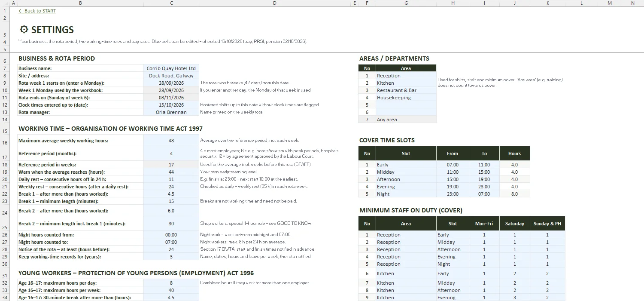Click the Sunday & PH column header
Screen dimensions: 644x301
click(547, 224)
